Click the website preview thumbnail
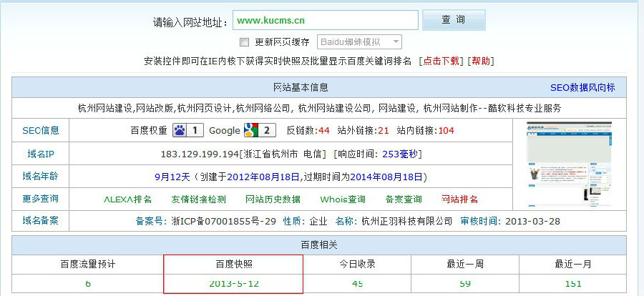Screen dimensions: 644x296 pyautogui.click(x=569, y=164)
